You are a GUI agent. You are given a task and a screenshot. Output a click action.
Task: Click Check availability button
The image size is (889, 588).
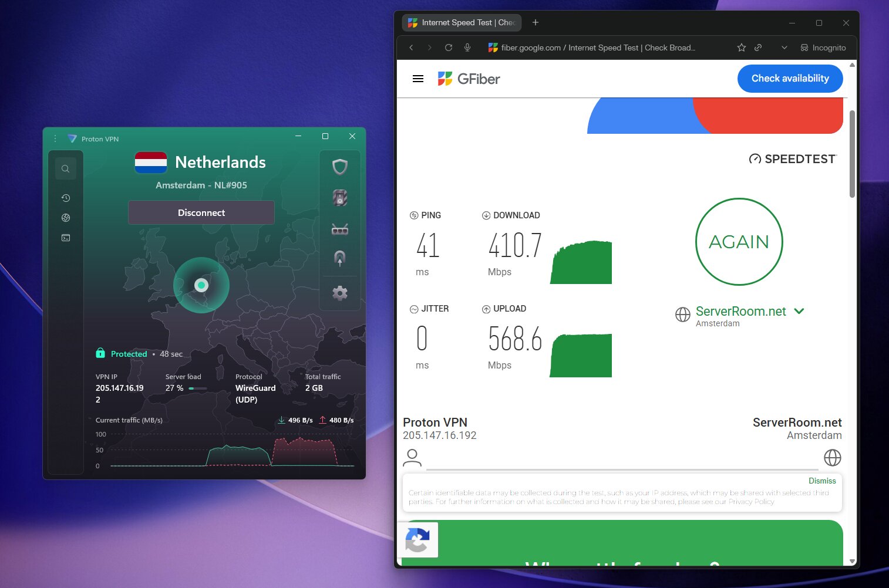[x=790, y=78]
